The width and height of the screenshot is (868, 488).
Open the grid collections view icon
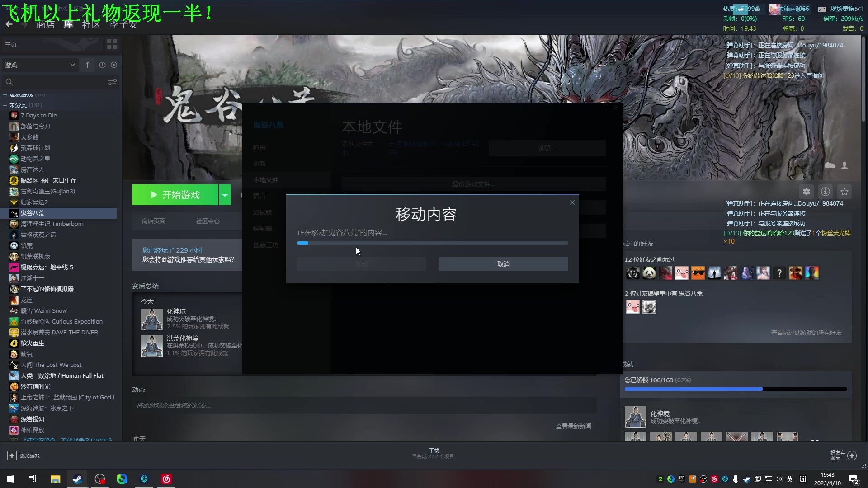[x=112, y=44]
